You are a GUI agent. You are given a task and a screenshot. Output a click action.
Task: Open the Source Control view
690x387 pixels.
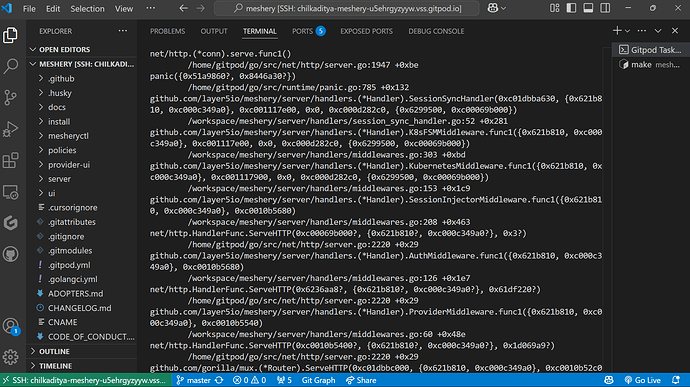(11, 97)
